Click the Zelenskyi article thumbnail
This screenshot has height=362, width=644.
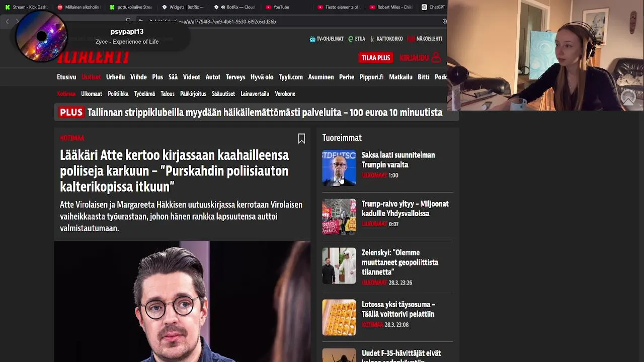[x=339, y=265]
